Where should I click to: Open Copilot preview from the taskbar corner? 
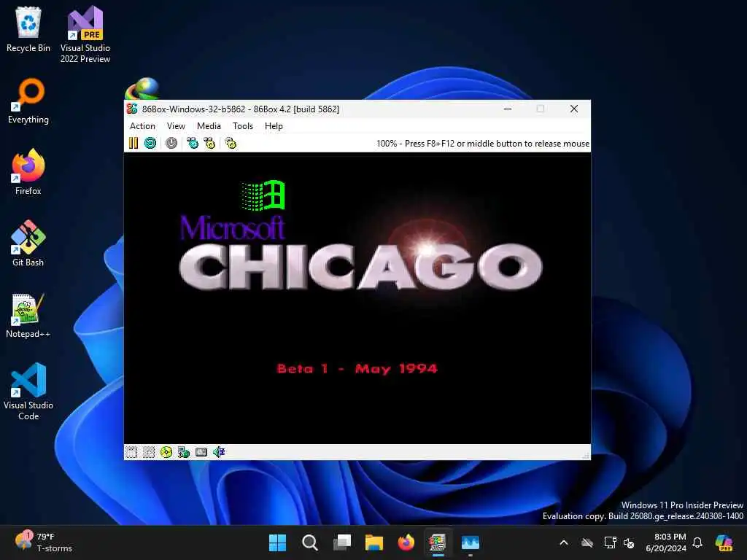724,542
